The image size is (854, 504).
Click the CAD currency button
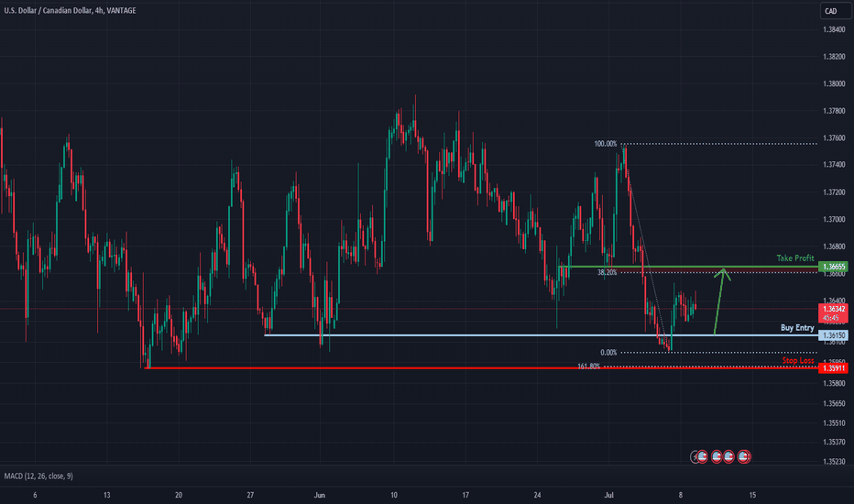click(x=835, y=11)
